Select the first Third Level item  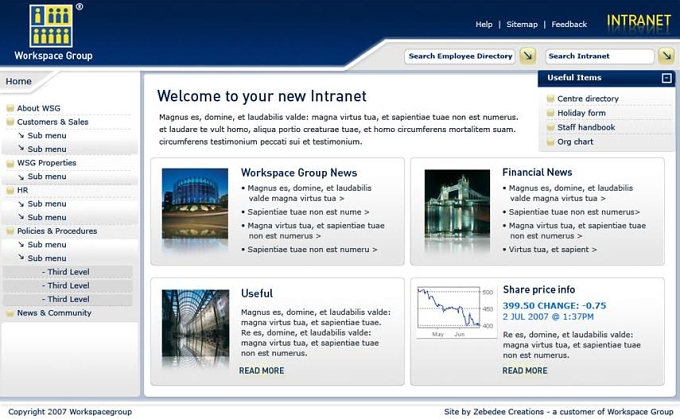[68, 272]
